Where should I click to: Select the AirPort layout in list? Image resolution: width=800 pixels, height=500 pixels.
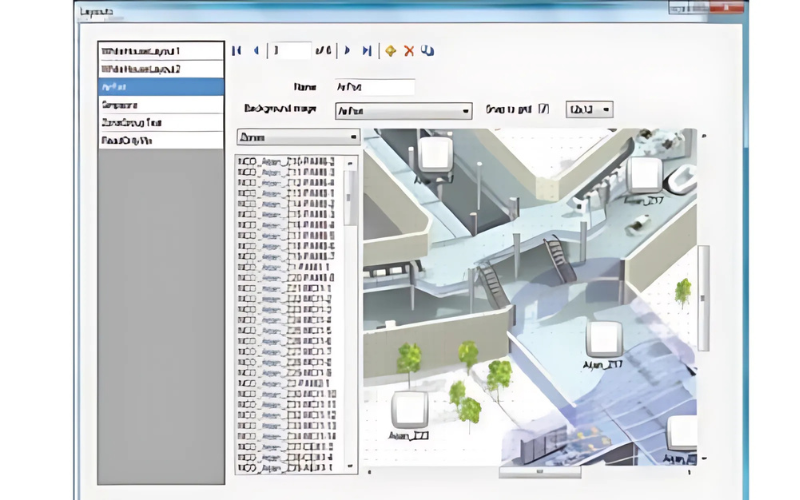[x=161, y=87]
